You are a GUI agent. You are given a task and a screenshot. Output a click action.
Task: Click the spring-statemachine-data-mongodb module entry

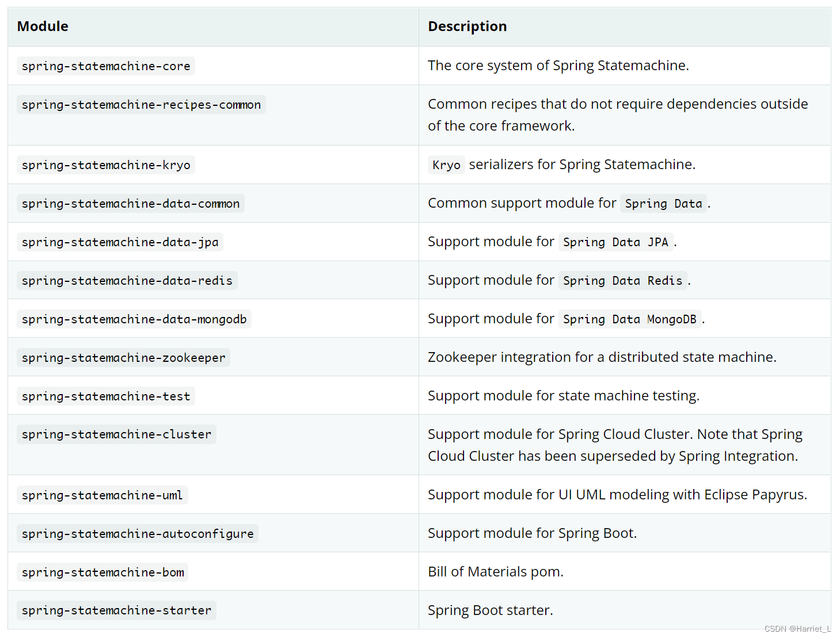point(134,319)
